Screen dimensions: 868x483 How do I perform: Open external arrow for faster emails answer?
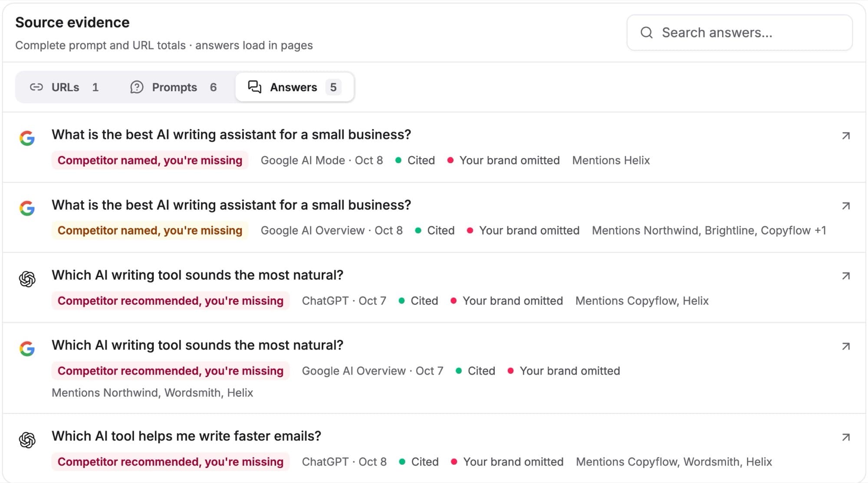click(x=846, y=437)
